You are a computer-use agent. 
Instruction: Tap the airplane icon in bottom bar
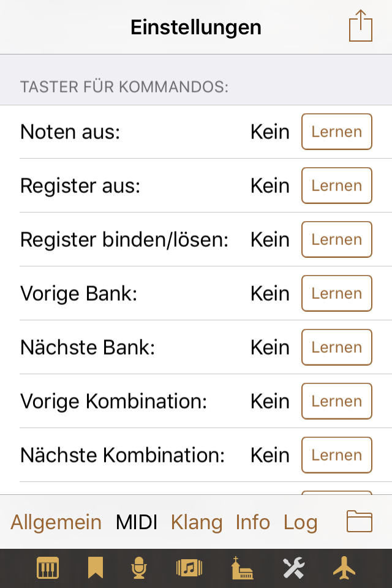344,568
